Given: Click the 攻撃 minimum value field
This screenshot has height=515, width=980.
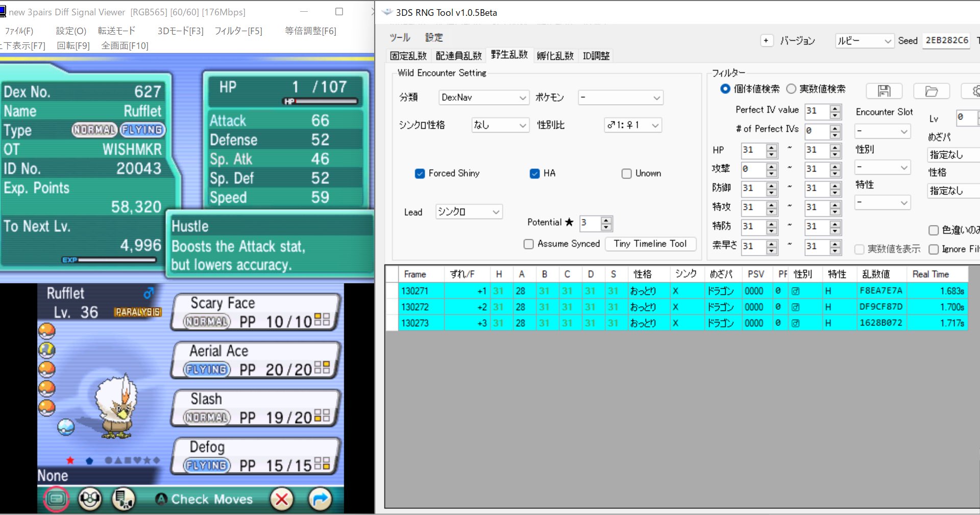Looking at the screenshot, I should (x=753, y=169).
